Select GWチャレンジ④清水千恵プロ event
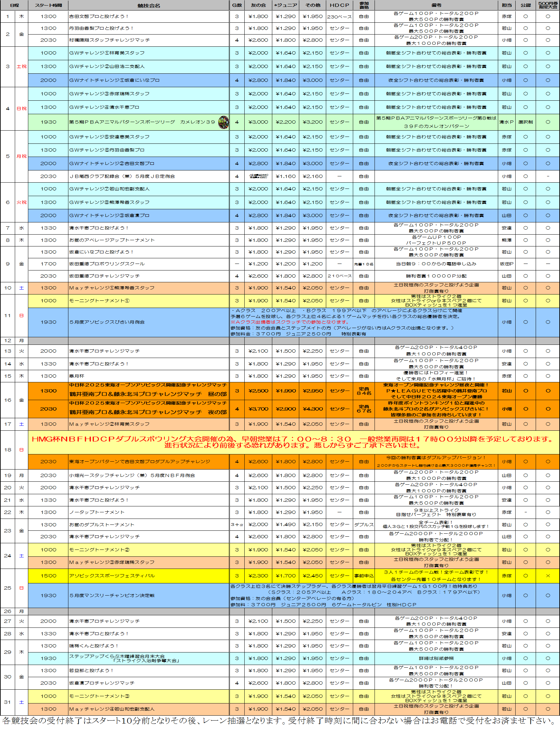This screenshot has width=560, height=740. 104,107
